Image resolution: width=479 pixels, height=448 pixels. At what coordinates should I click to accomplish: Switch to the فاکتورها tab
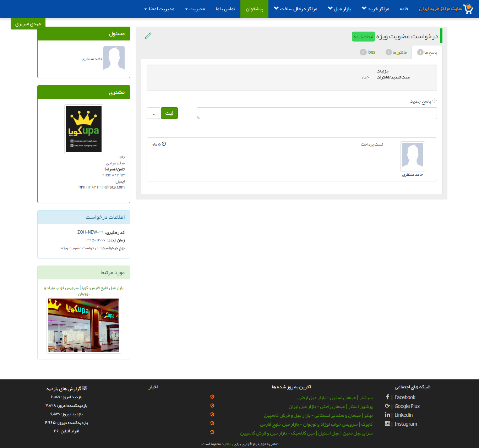tap(396, 52)
